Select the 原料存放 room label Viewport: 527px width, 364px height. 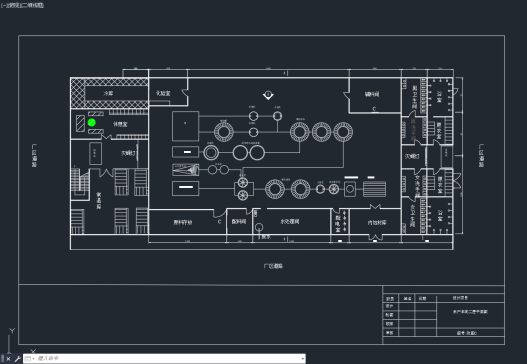tap(183, 222)
